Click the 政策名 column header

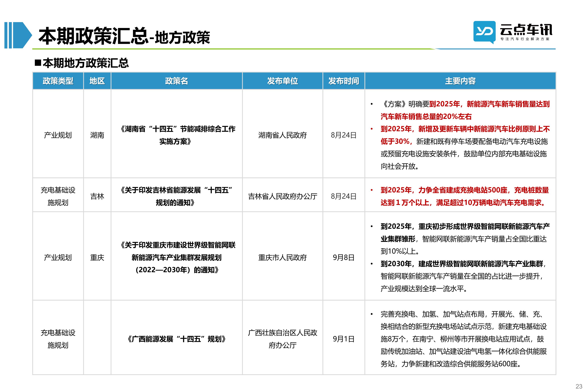(176, 81)
